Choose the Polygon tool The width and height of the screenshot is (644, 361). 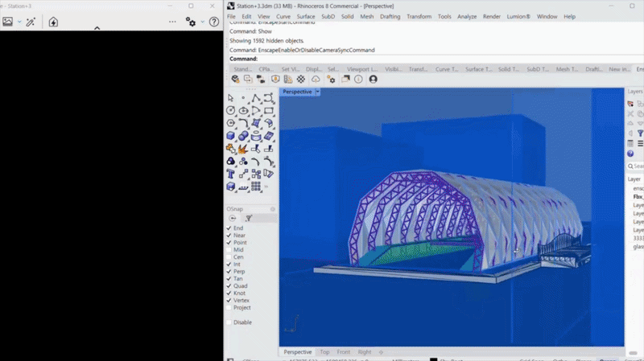(x=230, y=123)
